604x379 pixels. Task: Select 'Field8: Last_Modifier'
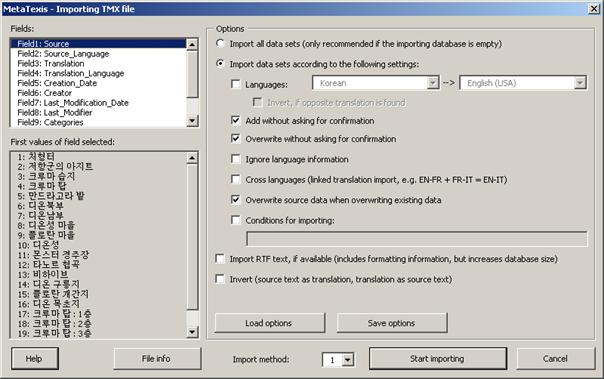point(98,112)
